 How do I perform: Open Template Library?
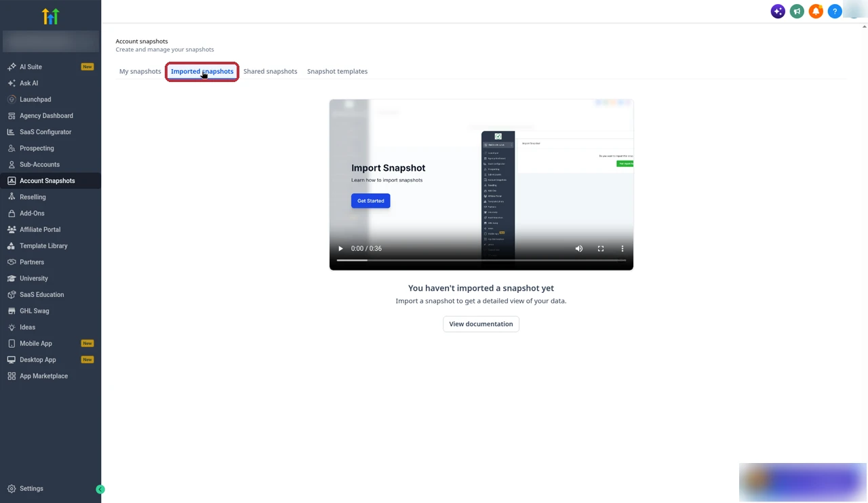(50, 246)
